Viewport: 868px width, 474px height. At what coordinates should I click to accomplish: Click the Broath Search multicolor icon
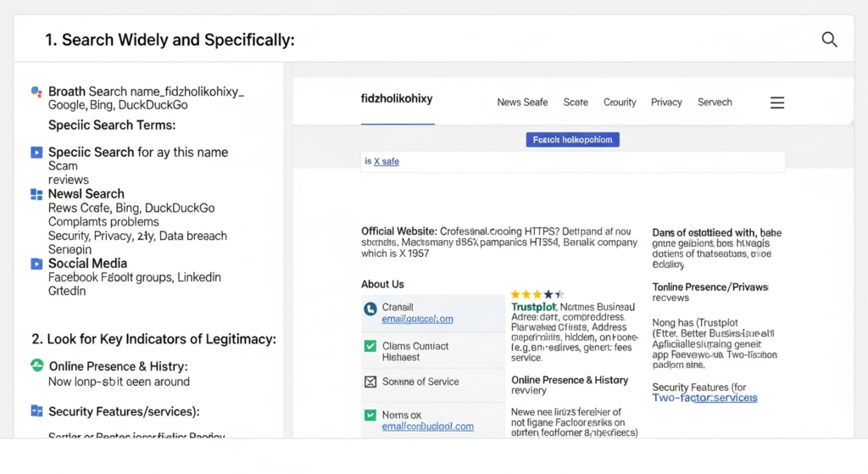coord(36,91)
